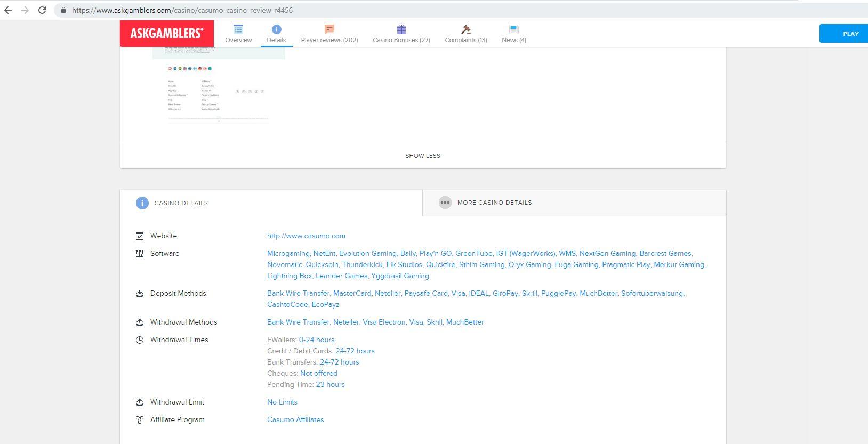Screen dimensions: 868x444
Task: Open the Yggdrasil Gaming link
Action: pos(400,276)
